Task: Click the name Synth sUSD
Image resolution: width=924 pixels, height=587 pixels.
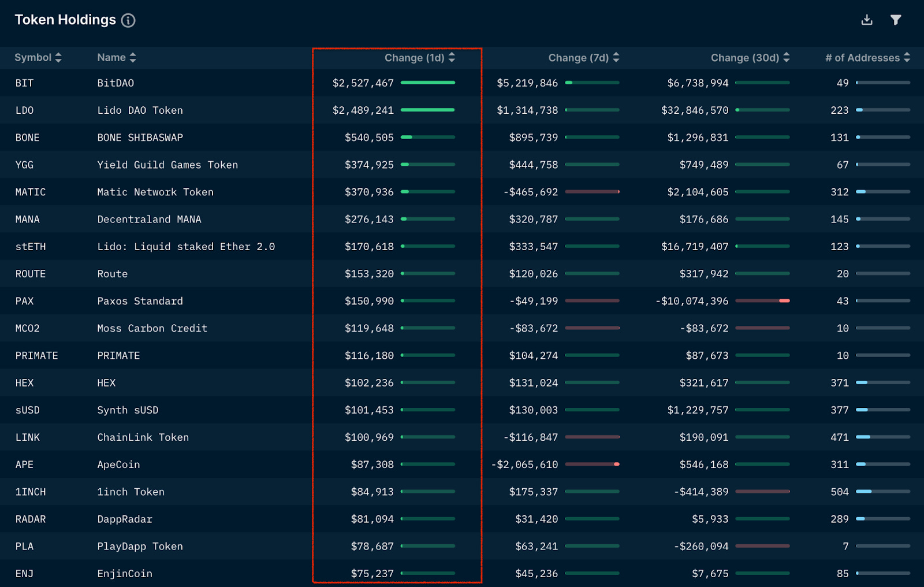Action: [128, 410]
